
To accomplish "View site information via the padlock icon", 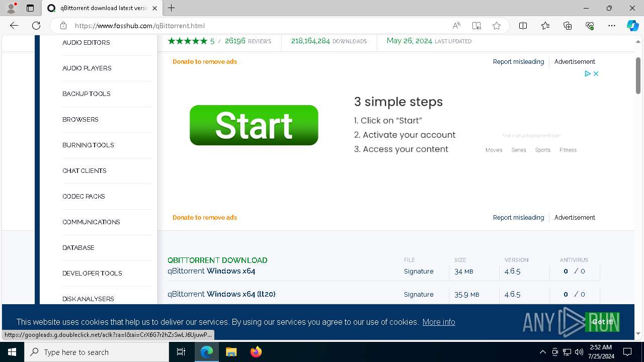I will (63, 26).
